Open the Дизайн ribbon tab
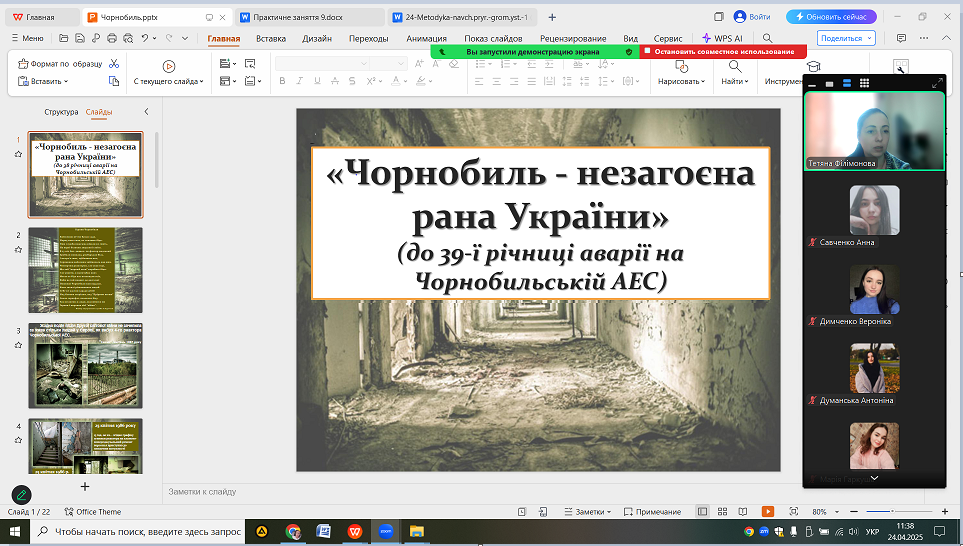The width and height of the screenshot is (963, 546). (317, 38)
